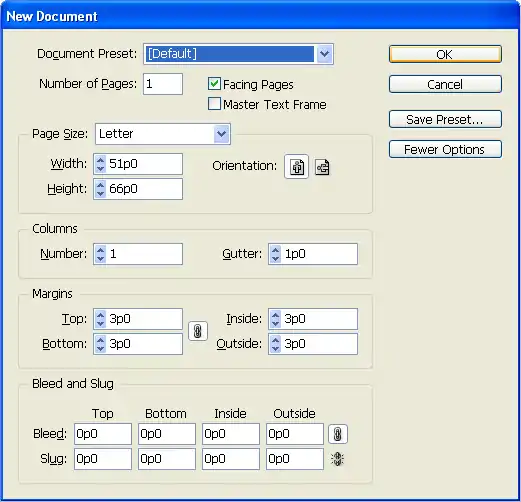521x502 pixels.
Task: Click the Width stepper arrows
Action: [100, 164]
